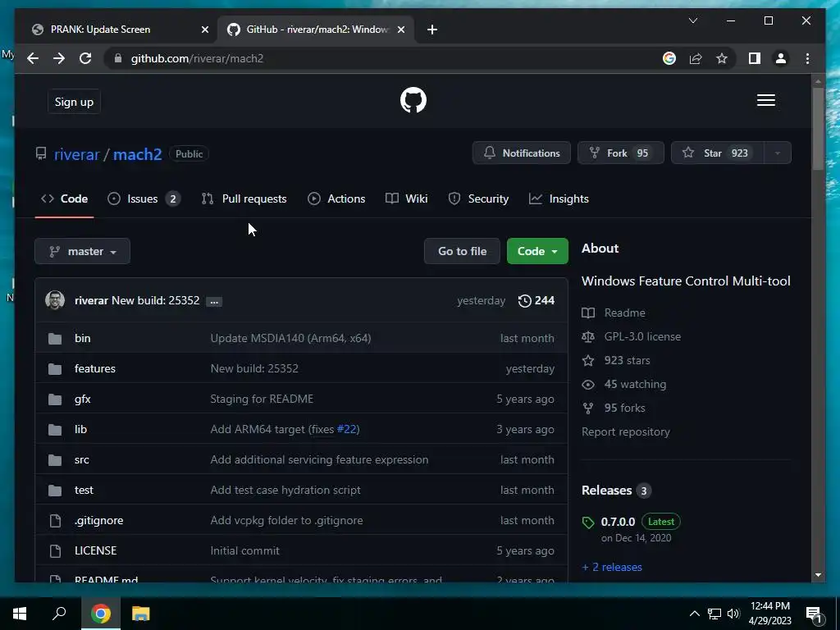Go to the Actions tab

336,199
